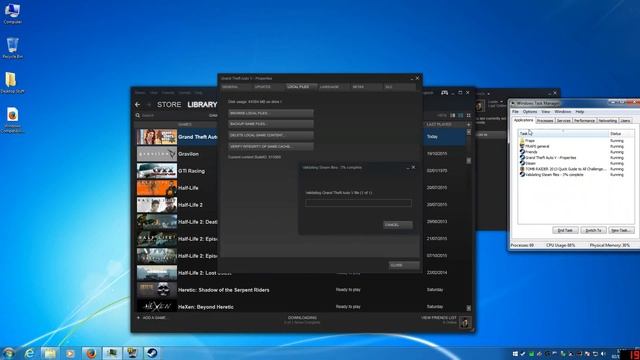Click the Steam icon on the taskbar

point(152,353)
